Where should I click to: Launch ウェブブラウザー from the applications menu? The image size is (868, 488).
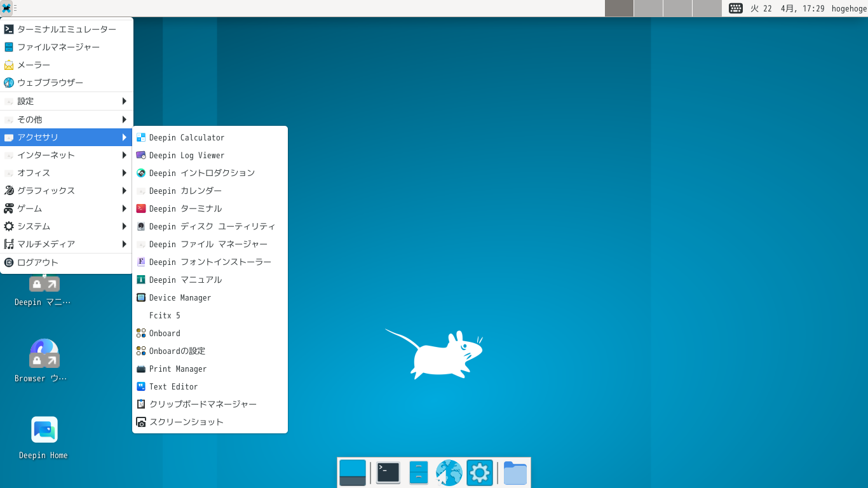click(x=67, y=83)
